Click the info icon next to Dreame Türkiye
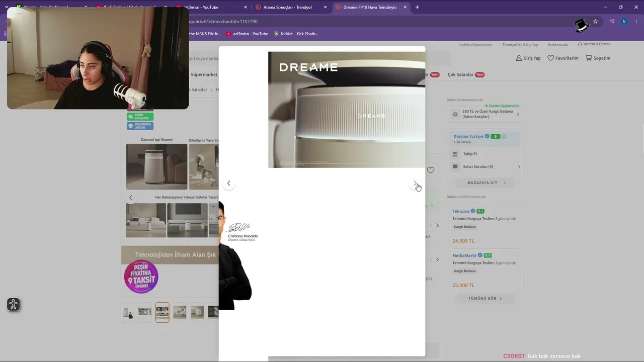644x362 pixels. pos(504,136)
